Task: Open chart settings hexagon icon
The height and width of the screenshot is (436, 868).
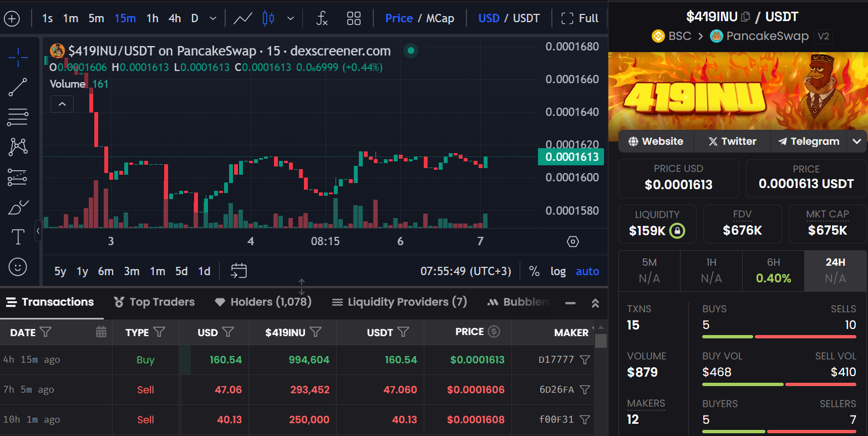Action: point(573,241)
